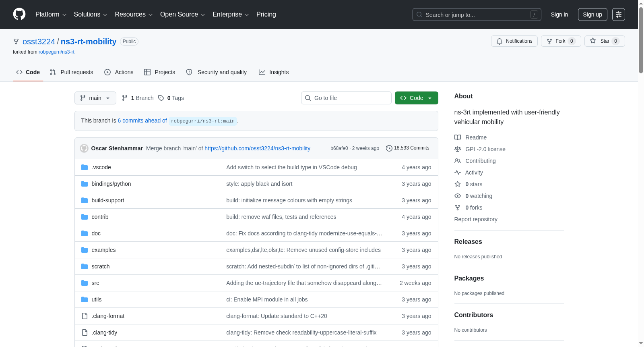Click the src folder icon
Screen dimensions: 644x347
(x=85, y=283)
